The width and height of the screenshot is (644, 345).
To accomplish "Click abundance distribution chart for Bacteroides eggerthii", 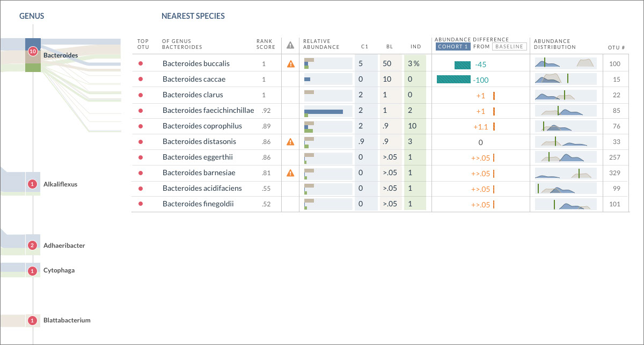I will point(565,157).
